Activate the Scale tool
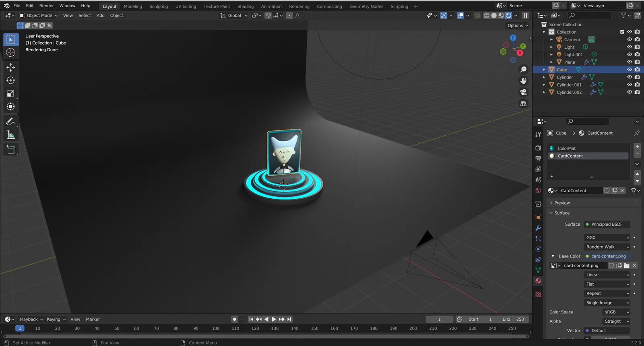 pos(11,94)
